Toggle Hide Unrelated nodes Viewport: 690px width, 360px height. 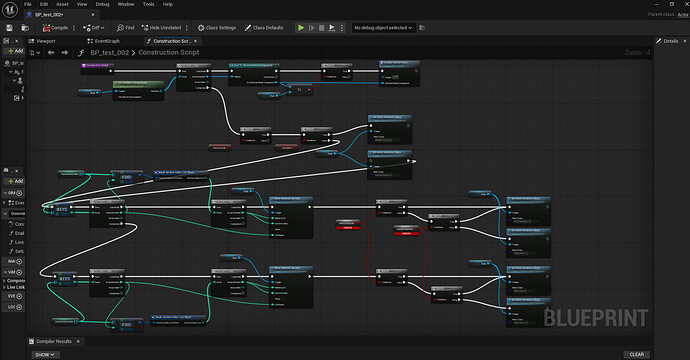click(x=161, y=28)
